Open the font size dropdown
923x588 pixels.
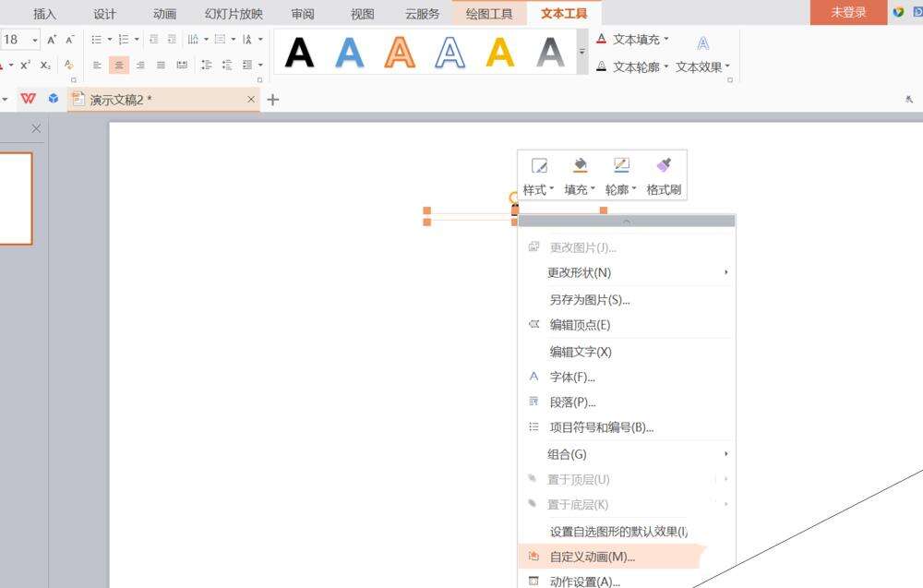35,40
